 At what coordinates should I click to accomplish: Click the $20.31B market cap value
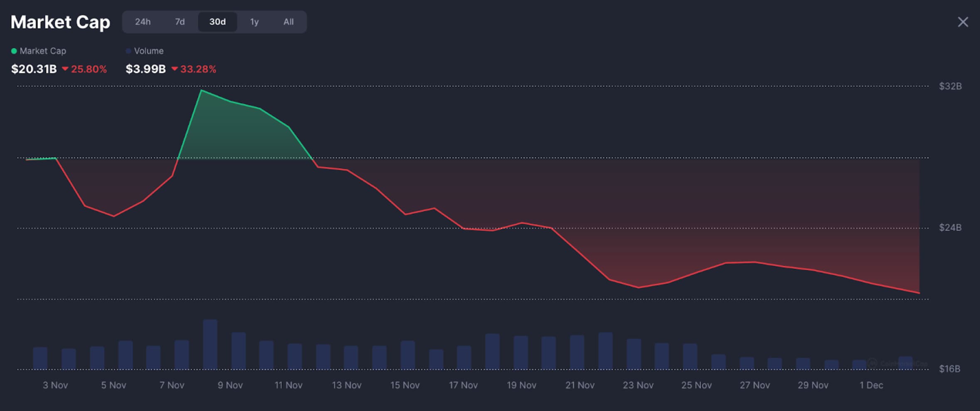[x=34, y=69]
